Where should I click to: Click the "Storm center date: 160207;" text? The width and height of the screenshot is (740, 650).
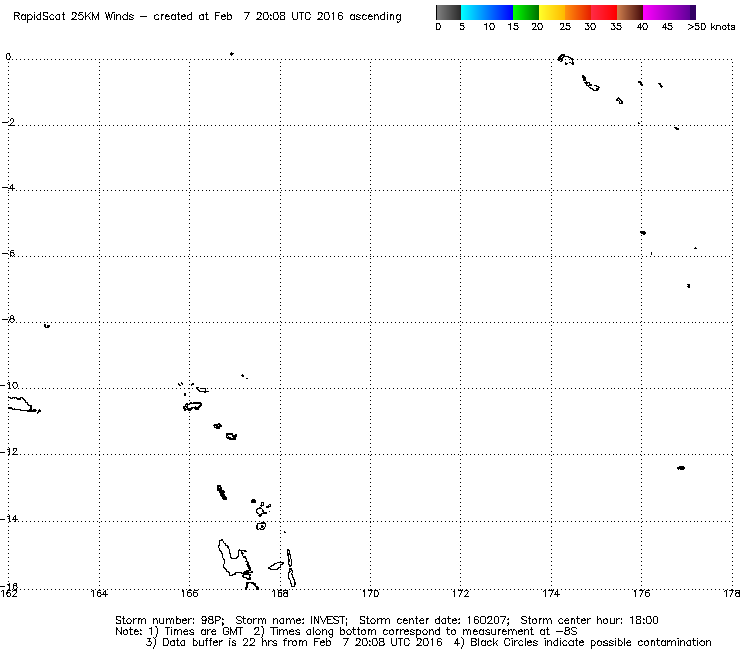[x=434, y=620]
